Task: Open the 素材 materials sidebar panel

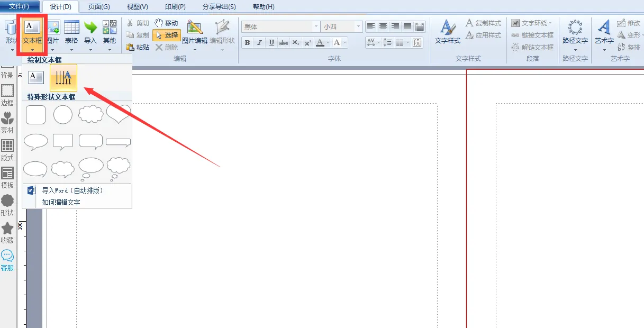Action: [x=7, y=123]
